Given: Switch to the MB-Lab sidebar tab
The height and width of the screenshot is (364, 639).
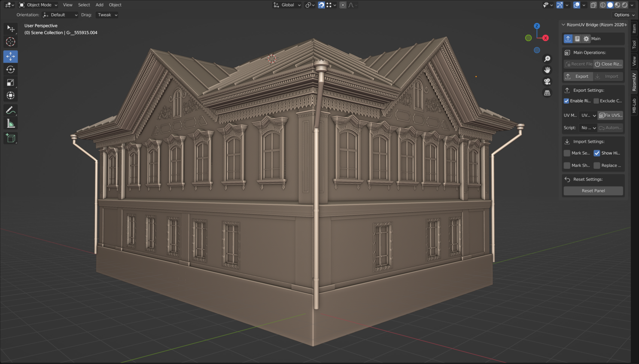Looking at the screenshot, I should click(x=634, y=106).
